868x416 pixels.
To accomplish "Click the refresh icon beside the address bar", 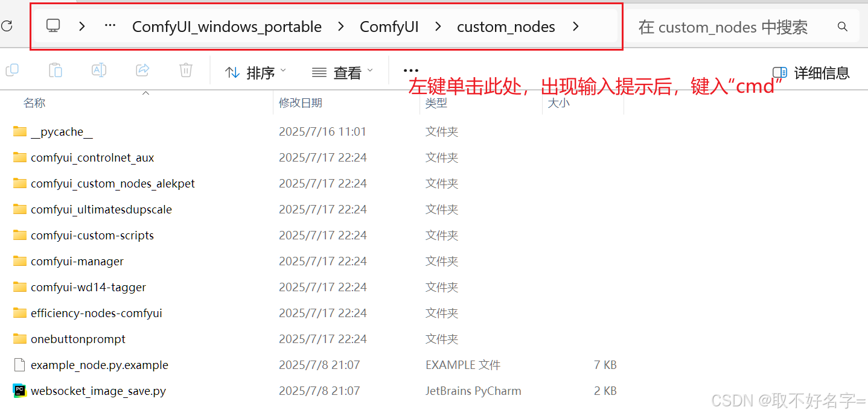I will [6, 26].
